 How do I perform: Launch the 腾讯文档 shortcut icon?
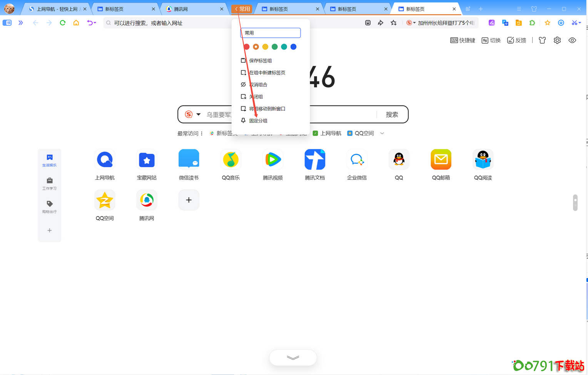(315, 160)
